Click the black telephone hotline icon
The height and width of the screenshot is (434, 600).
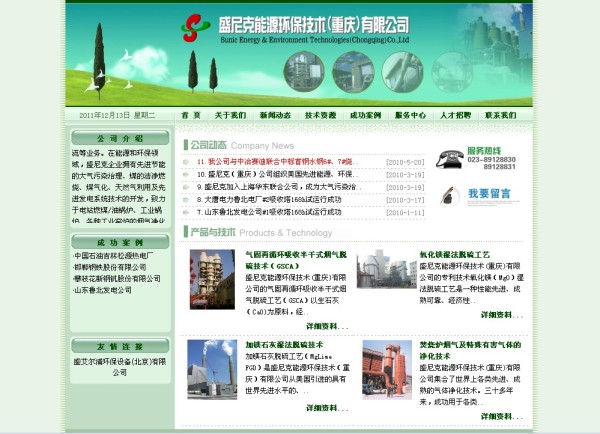tap(450, 159)
